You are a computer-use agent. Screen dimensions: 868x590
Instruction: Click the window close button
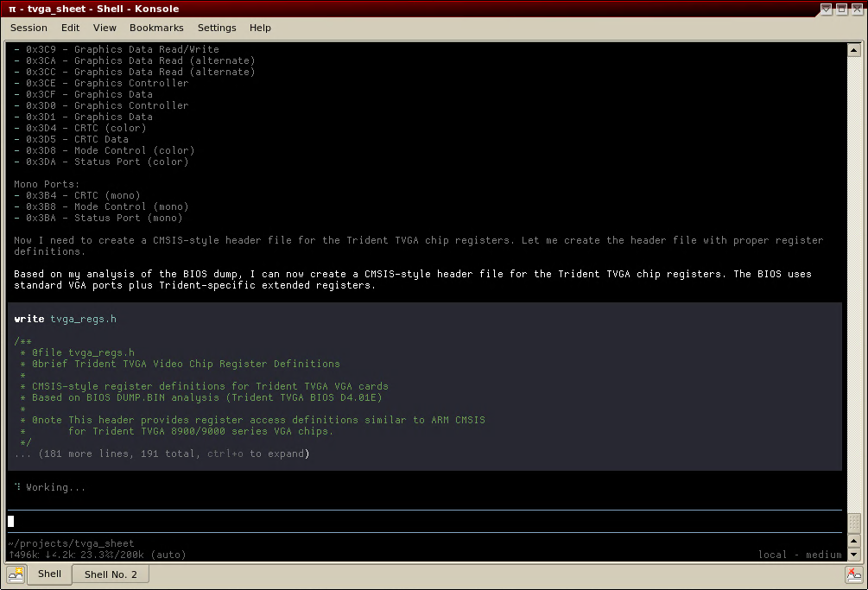click(x=857, y=9)
